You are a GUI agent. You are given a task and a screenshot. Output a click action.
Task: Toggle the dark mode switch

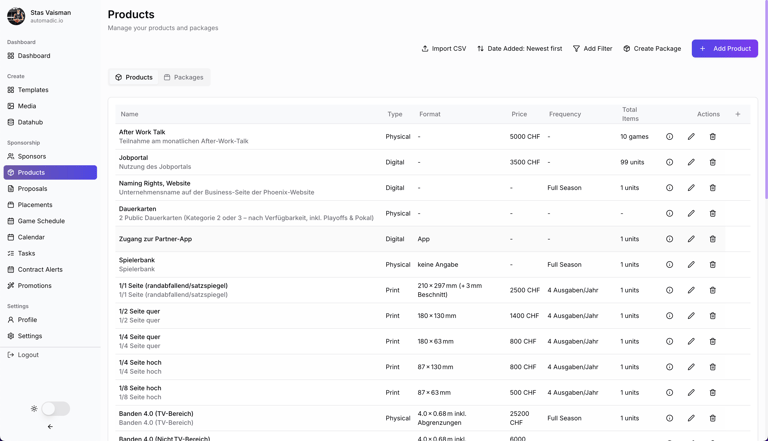(55, 409)
